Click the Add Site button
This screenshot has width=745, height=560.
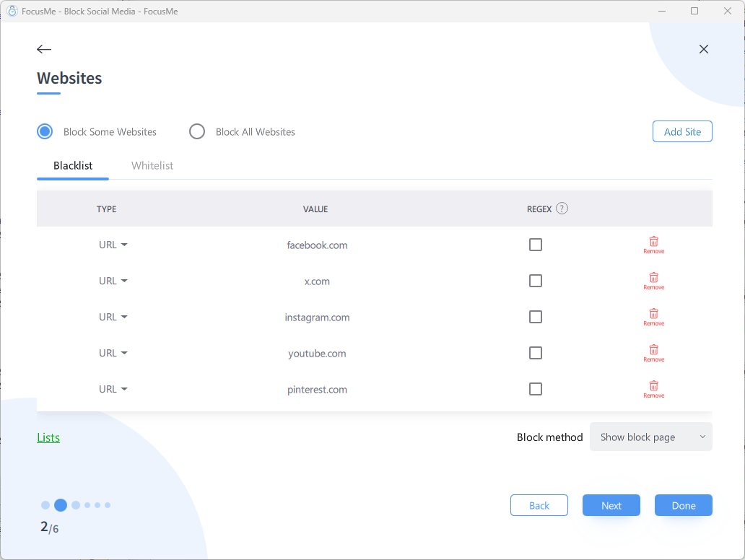click(x=682, y=131)
